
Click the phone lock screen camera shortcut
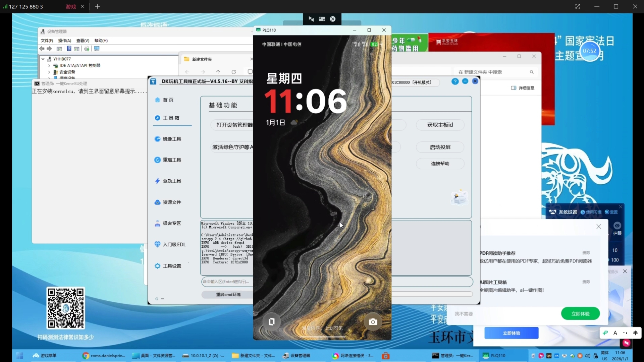pyautogui.click(x=373, y=322)
